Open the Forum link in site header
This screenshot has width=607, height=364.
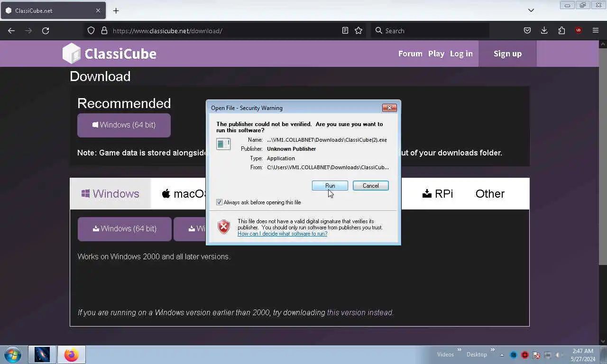[410, 54]
